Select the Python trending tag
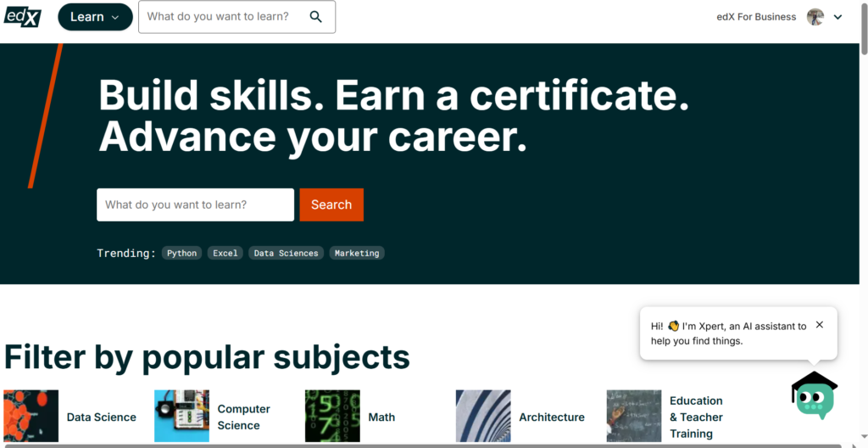The height and width of the screenshot is (448, 868). tap(181, 254)
